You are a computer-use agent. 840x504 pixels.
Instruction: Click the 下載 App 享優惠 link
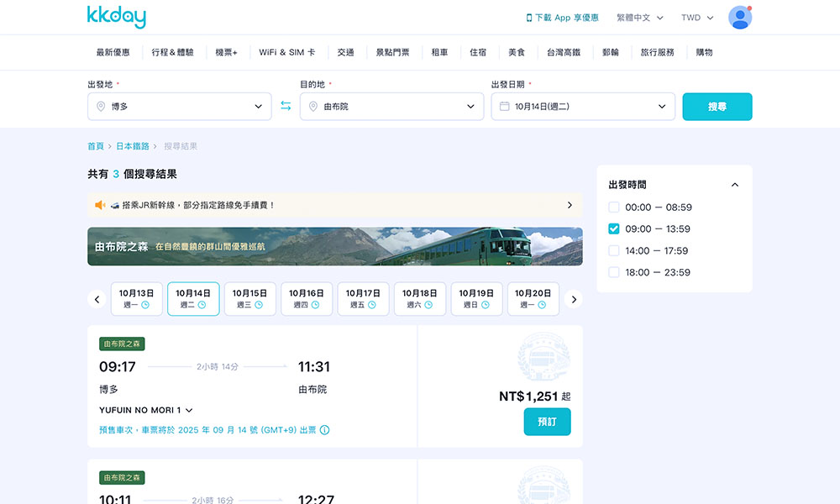563,18
